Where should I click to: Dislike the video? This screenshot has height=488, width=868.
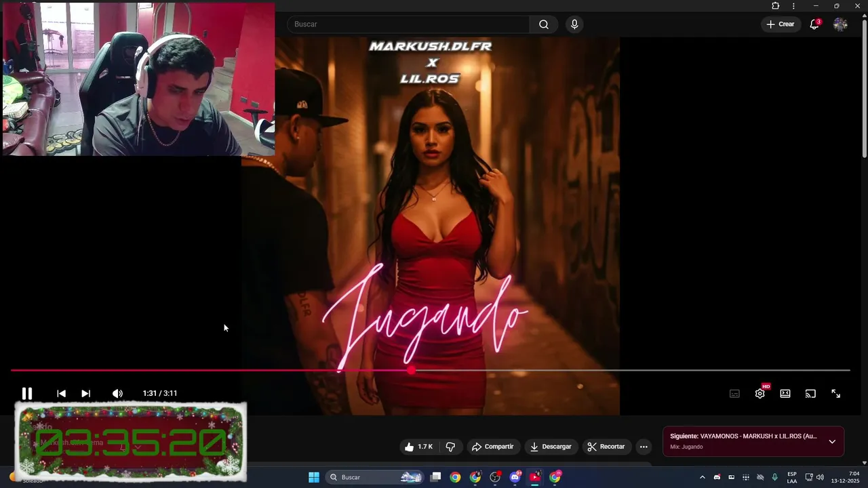(x=450, y=447)
